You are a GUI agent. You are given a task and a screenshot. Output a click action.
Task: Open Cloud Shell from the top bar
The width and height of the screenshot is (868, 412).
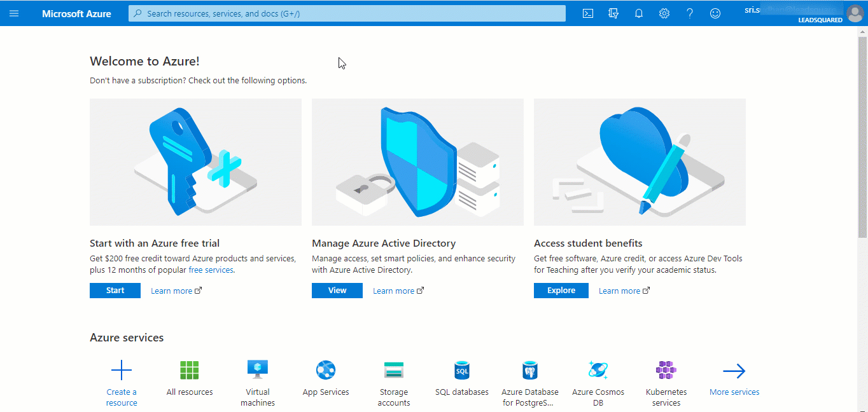[588, 13]
